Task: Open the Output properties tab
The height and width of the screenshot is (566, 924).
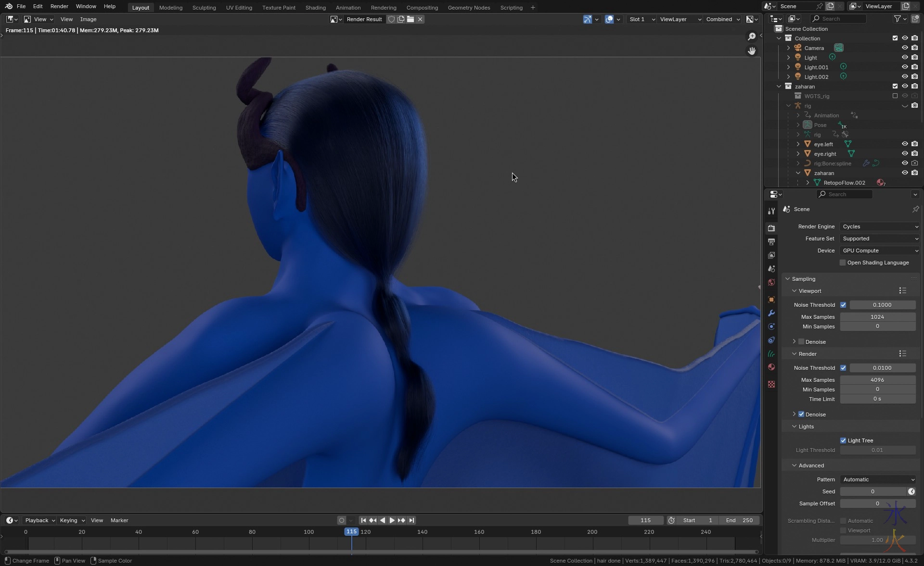Action: point(771,242)
